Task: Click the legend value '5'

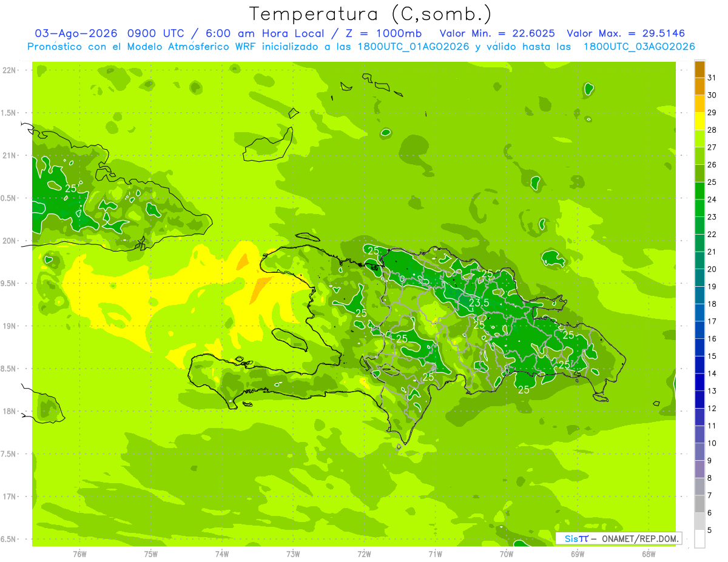Action: tap(710, 530)
